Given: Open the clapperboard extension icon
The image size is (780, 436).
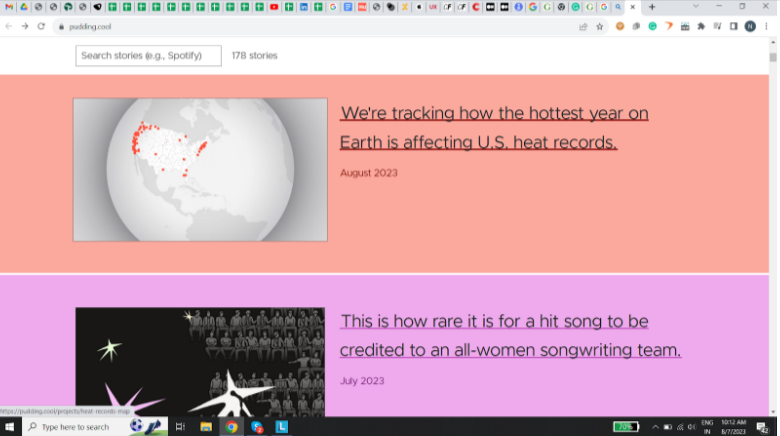Looking at the screenshot, I should coord(685,26).
